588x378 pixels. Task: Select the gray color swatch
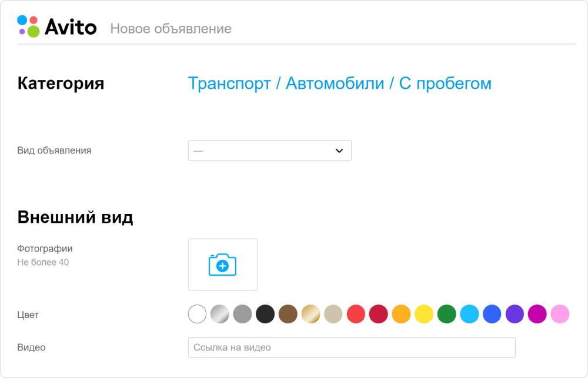point(243,314)
